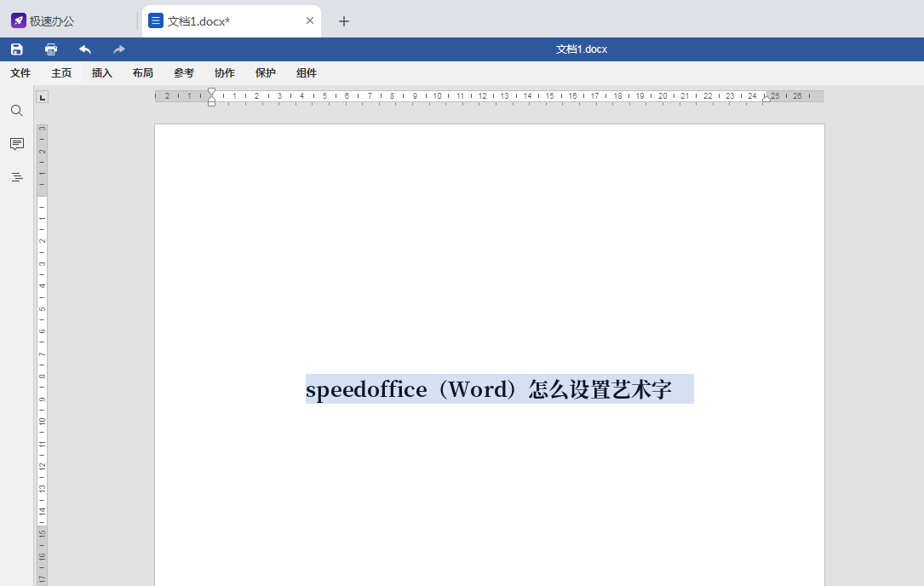This screenshot has width=924, height=586.
Task: Click the 极速办公 rocket app icon
Action: [19, 21]
